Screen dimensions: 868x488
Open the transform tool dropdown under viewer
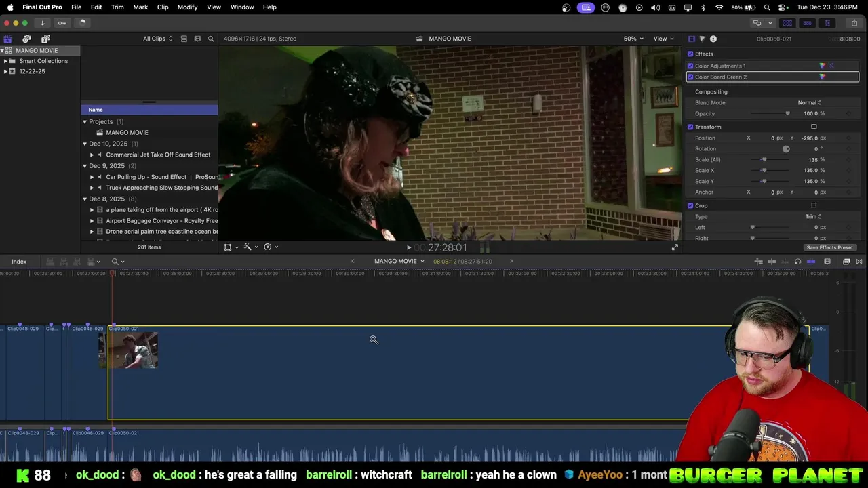point(231,247)
